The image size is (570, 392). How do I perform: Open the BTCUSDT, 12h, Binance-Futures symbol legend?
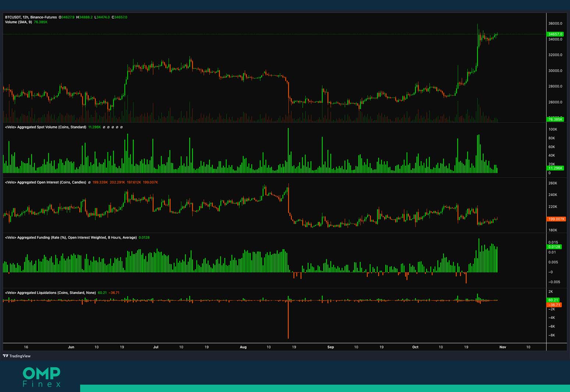point(31,17)
